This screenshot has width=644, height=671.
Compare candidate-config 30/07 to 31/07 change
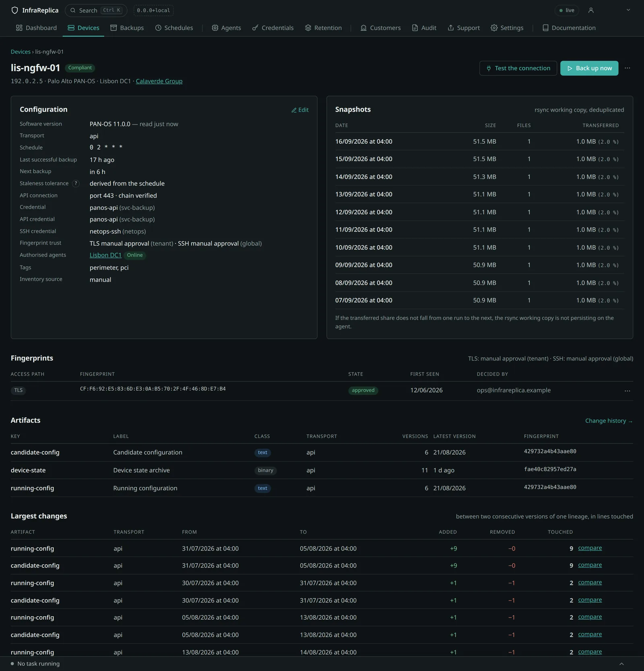click(590, 600)
